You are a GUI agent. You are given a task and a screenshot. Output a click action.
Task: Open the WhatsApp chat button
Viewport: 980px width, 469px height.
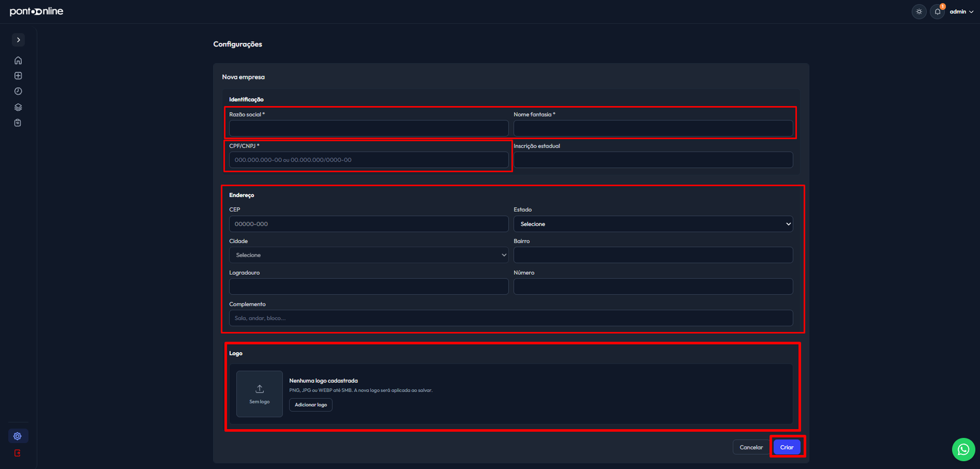point(963,449)
